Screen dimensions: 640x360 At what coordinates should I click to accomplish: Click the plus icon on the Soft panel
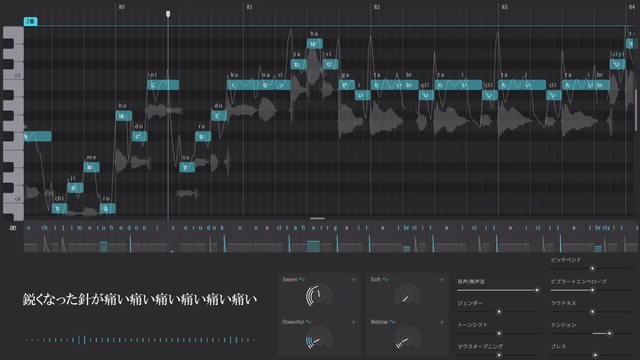442,280
